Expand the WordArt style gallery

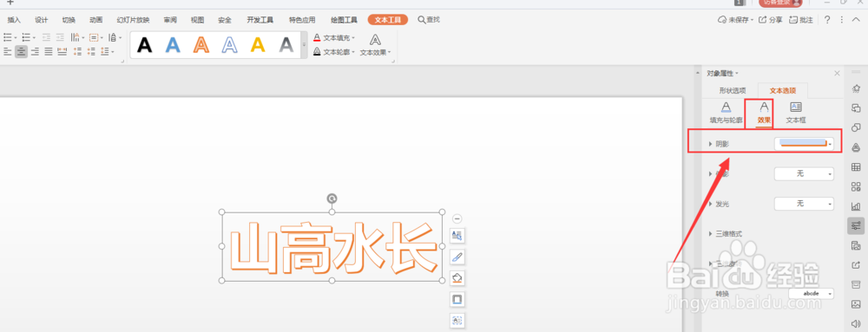[x=303, y=45]
